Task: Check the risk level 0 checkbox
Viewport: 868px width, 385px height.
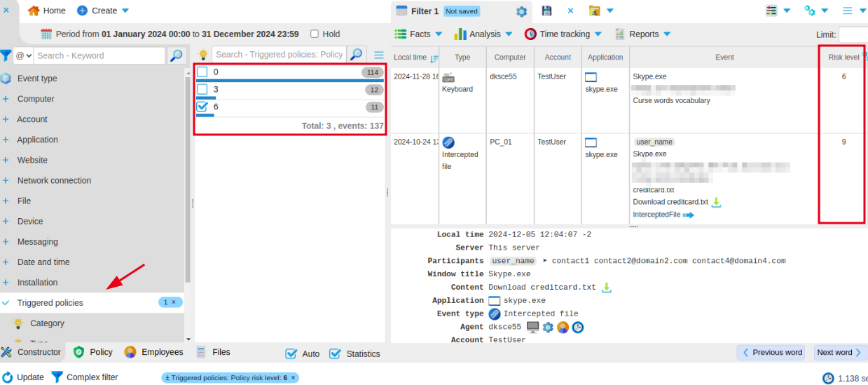Action: 202,72
